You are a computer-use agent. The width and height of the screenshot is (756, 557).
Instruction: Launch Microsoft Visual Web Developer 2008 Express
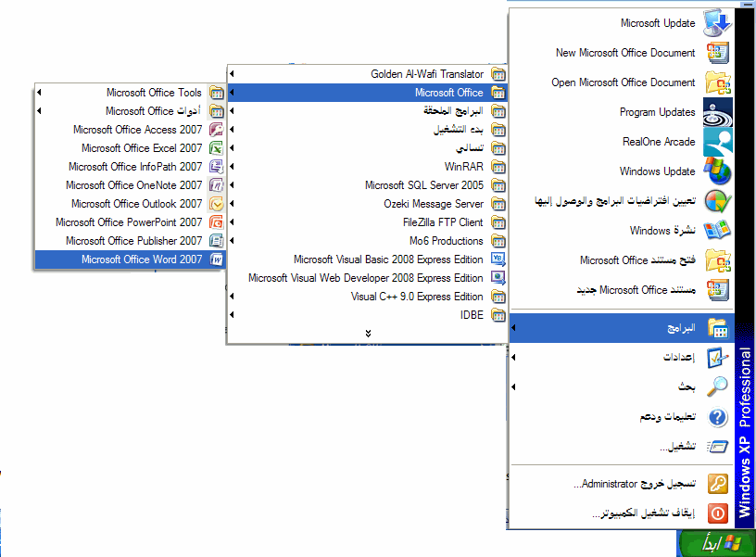click(365, 278)
